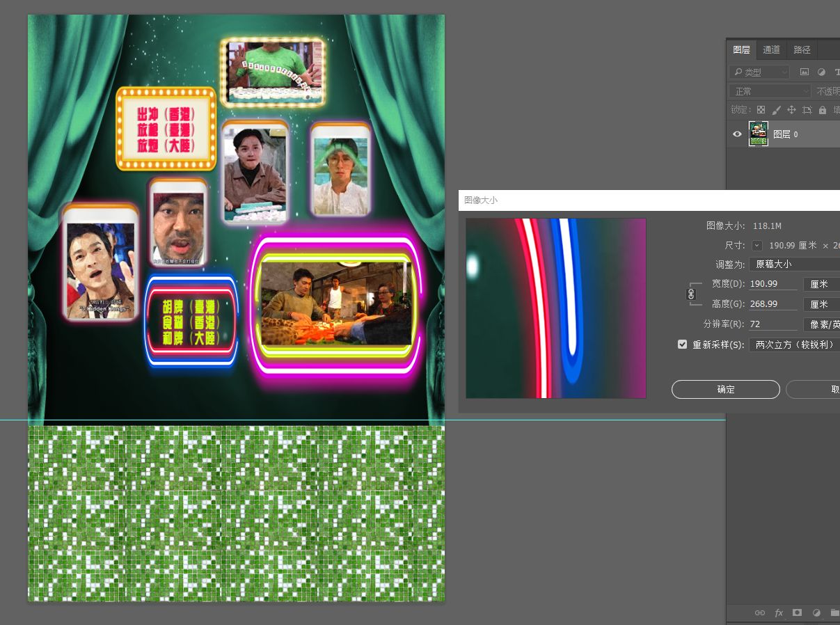
Task: Click link layers icon at panel bottom
Action: (760, 612)
